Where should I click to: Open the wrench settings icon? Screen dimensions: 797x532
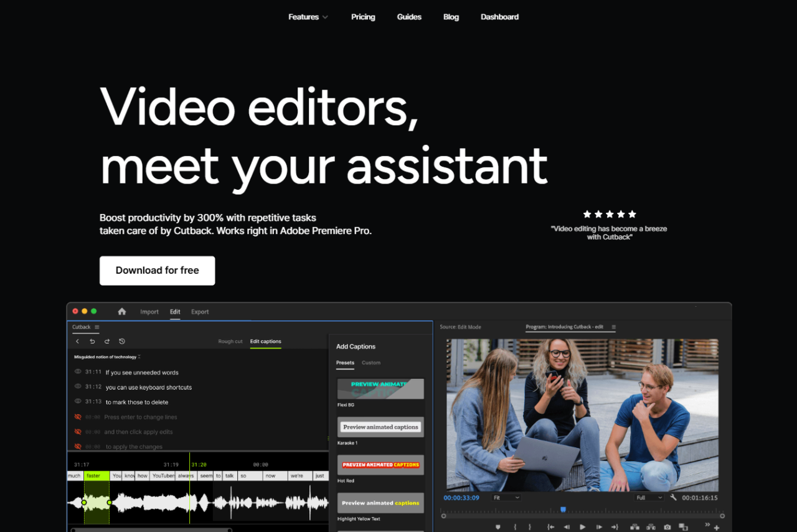tap(673, 498)
